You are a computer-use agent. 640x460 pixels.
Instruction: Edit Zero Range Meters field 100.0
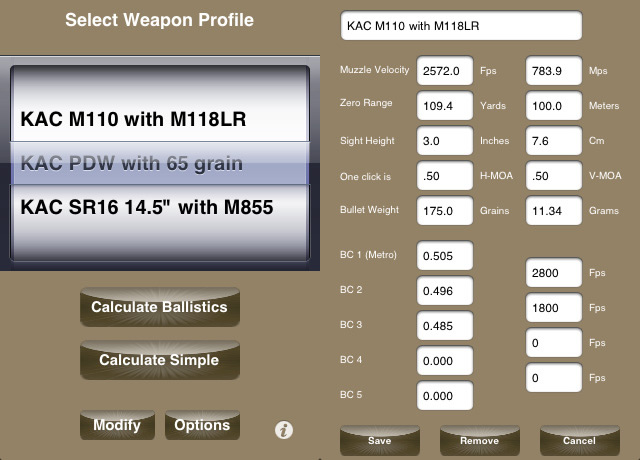[554, 106]
